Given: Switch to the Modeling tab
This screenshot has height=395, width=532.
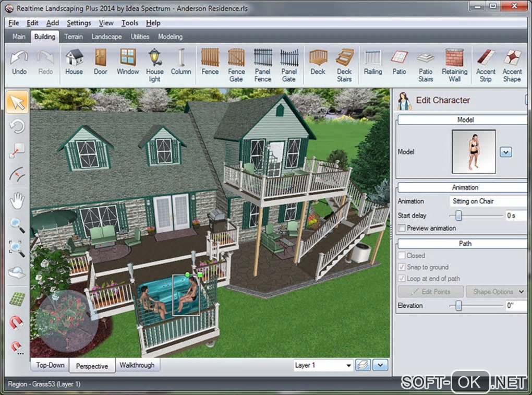Looking at the screenshot, I should coord(171,37).
